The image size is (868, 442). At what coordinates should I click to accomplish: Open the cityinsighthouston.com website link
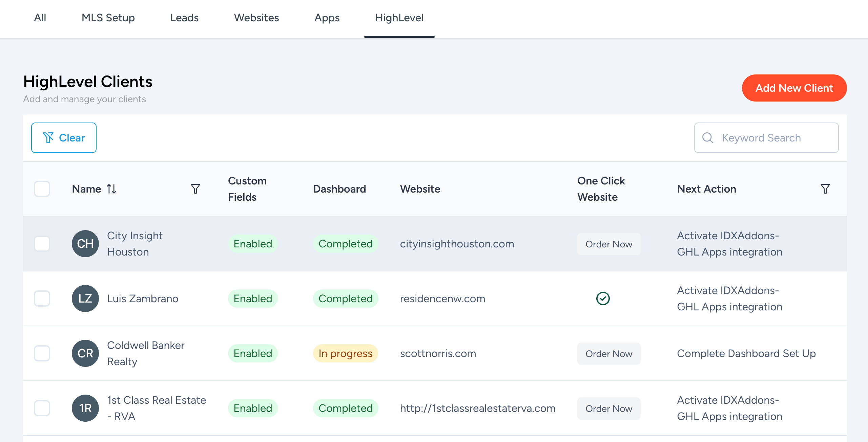(457, 244)
